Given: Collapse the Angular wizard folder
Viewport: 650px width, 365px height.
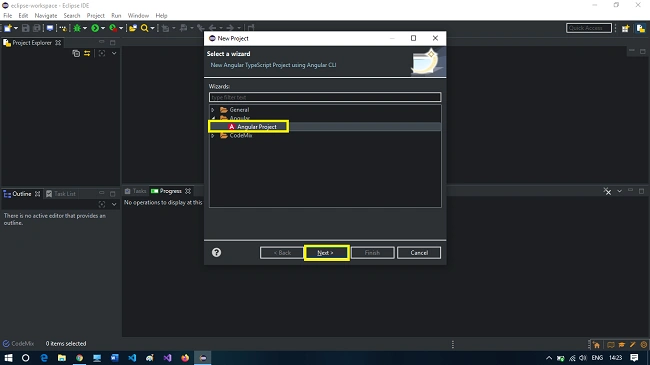Looking at the screenshot, I should click(213, 118).
